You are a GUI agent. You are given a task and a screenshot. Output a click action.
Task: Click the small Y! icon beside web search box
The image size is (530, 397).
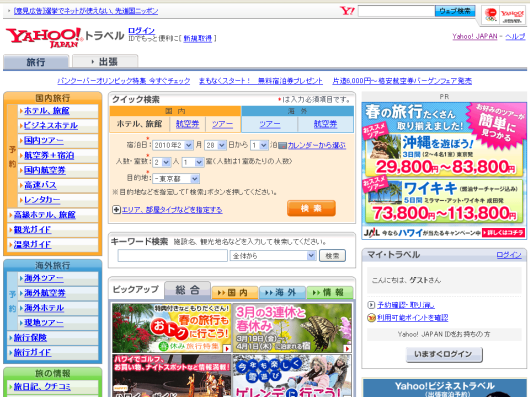347,11
